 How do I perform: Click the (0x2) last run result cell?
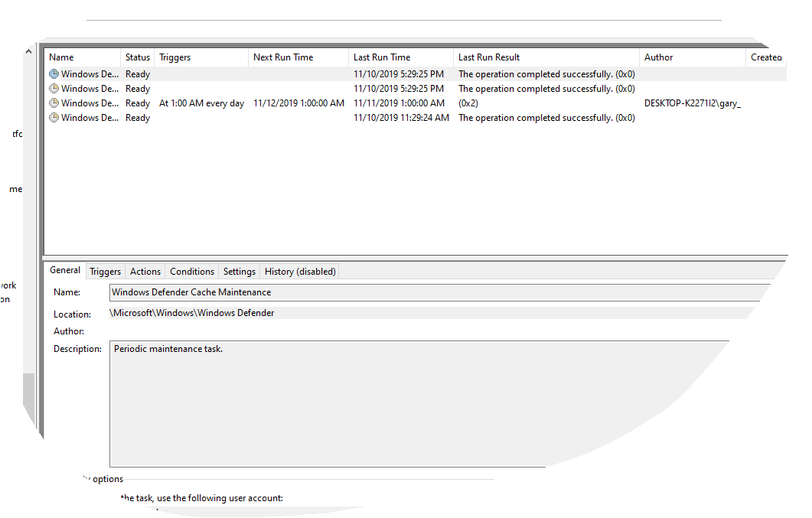468,103
